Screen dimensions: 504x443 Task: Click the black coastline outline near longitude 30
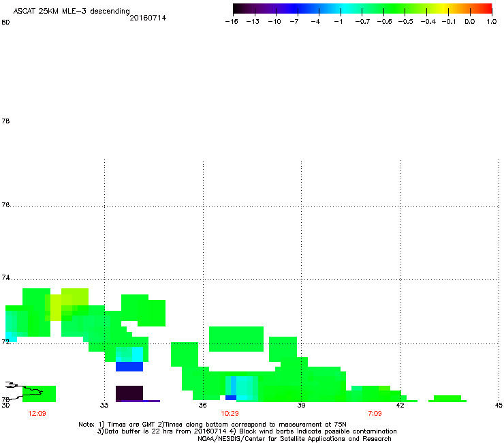[25, 391]
